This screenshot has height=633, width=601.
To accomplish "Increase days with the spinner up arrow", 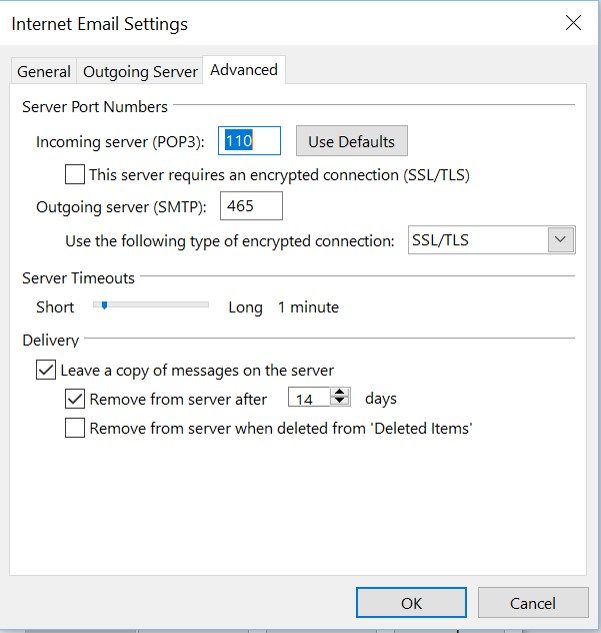I will [340, 392].
